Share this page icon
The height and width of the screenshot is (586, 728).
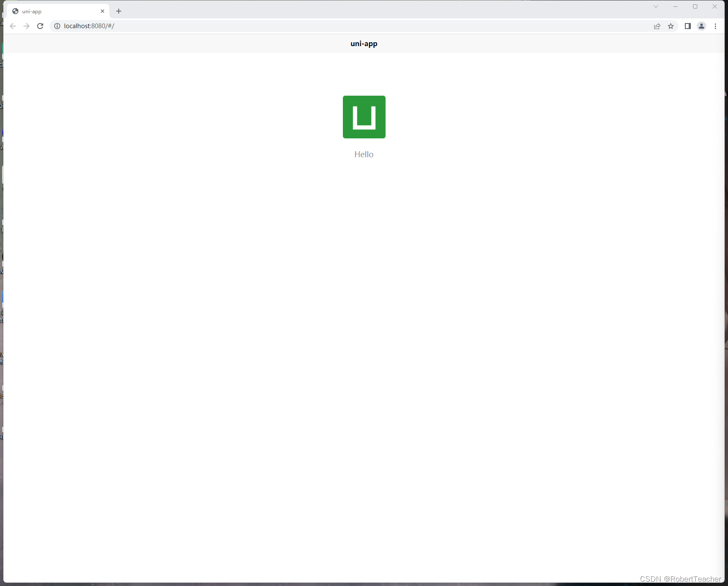(657, 26)
